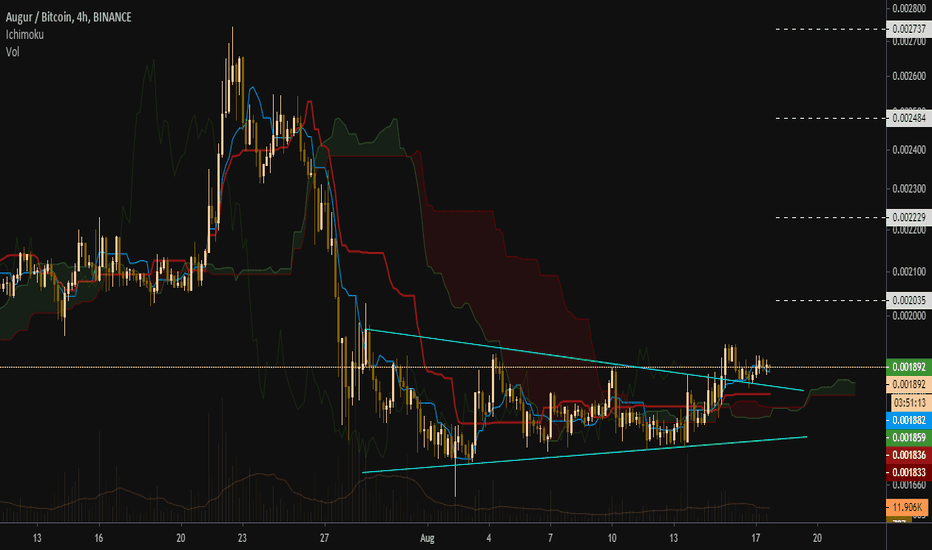The image size is (932, 550).
Task: Click the 0.002600 axis label
Action: pos(909,76)
